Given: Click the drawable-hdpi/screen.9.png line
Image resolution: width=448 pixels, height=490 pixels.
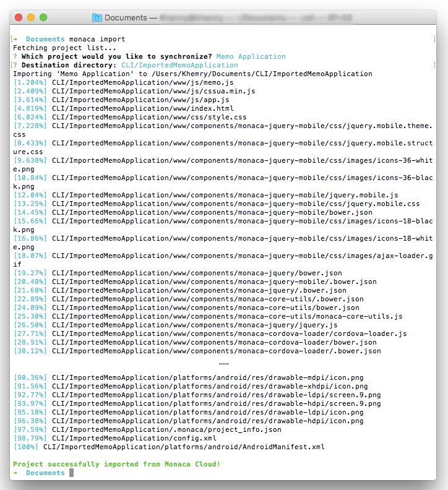Looking at the screenshot, I should (x=197, y=404).
